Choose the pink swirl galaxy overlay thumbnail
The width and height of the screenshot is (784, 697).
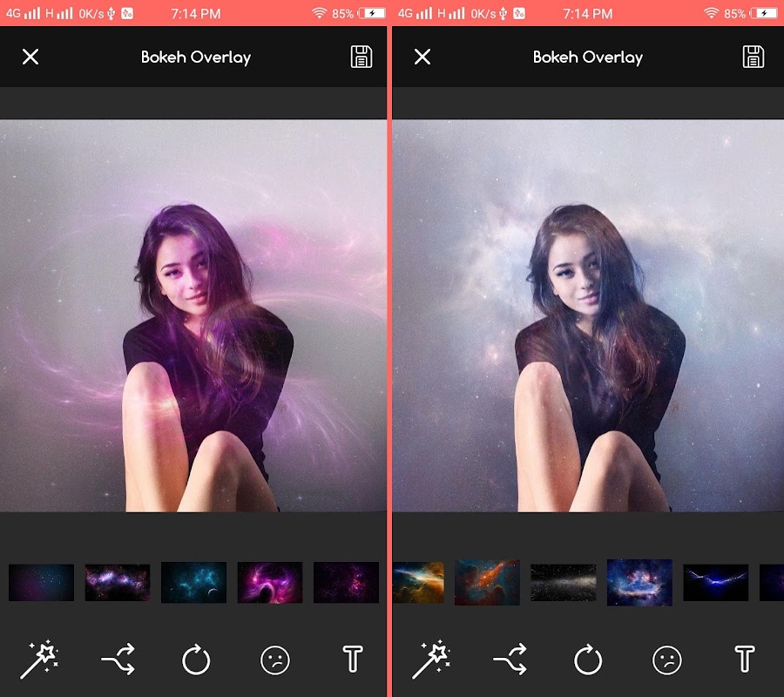coord(270,583)
